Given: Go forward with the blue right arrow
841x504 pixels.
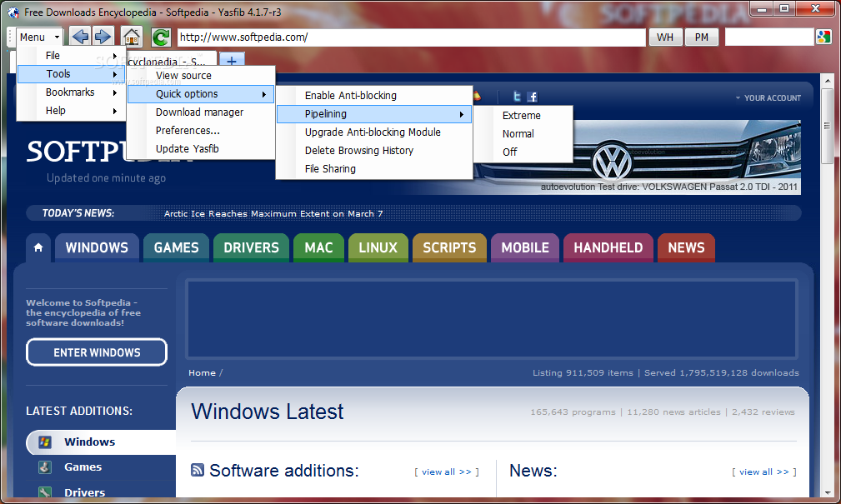Looking at the screenshot, I should (103, 37).
